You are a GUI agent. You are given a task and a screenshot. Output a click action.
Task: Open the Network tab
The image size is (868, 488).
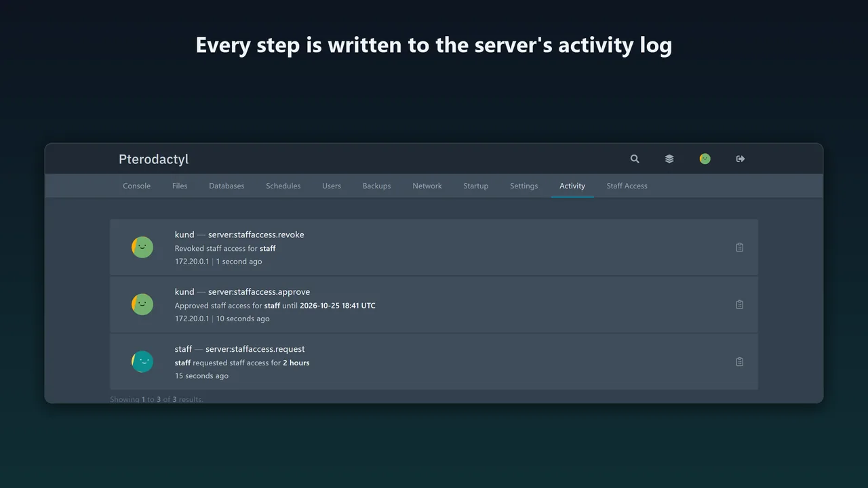pyautogui.click(x=427, y=186)
